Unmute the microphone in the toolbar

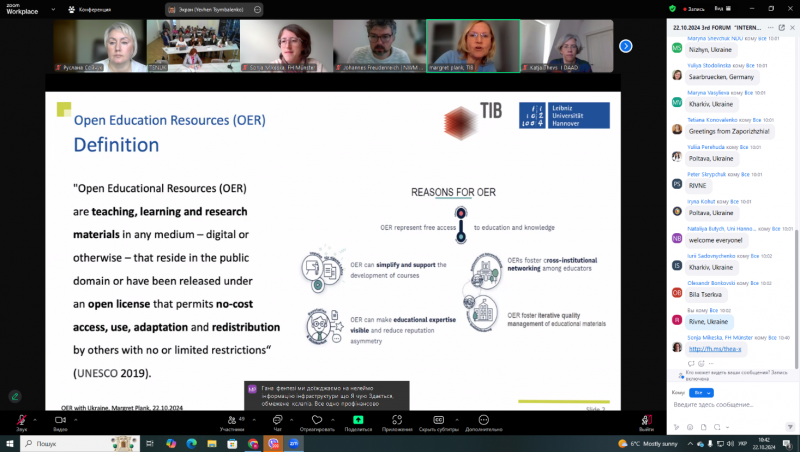[x=21, y=420]
